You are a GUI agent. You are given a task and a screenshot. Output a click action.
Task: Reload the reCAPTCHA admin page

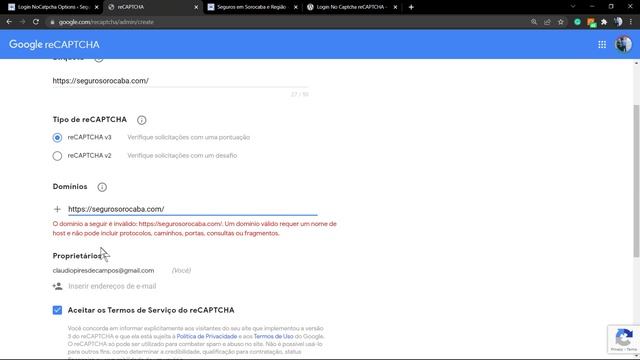click(36, 22)
